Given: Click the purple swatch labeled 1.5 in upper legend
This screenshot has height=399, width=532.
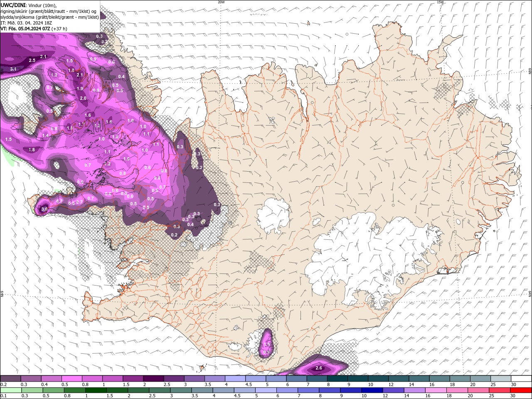Looking at the screenshot, I should click(133, 379).
